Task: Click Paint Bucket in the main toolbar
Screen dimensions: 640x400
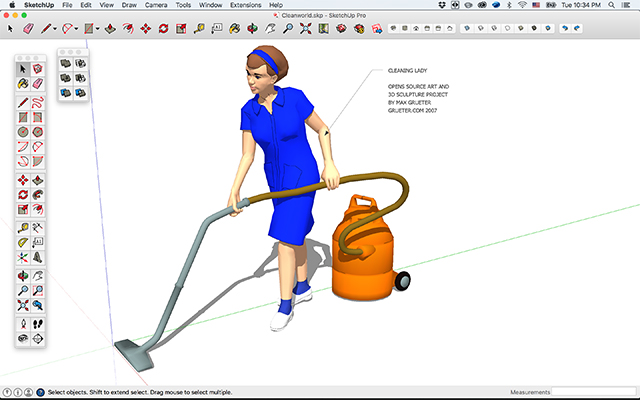Action: click(x=235, y=29)
